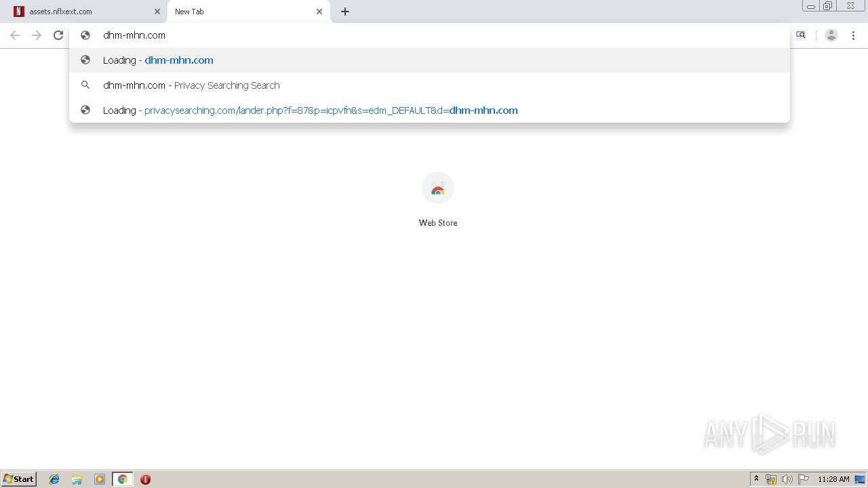
Task: Open Windows Media Player from taskbar
Action: (100, 479)
